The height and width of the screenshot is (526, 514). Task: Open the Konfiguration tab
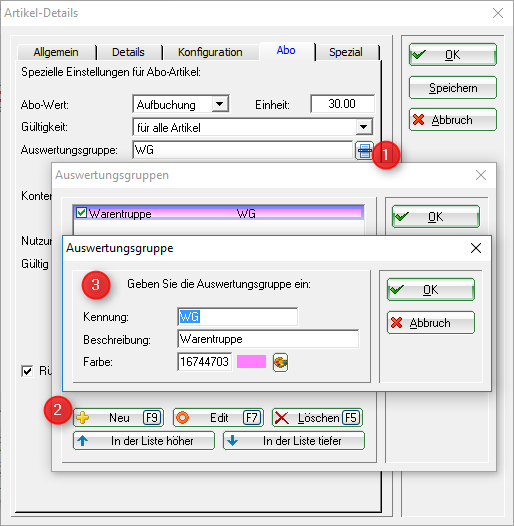pyautogui.click(x=210, y=52)
